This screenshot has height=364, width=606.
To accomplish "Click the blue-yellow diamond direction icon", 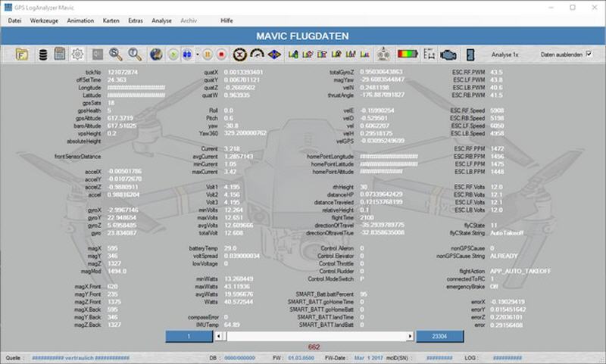I will (274, 54).
